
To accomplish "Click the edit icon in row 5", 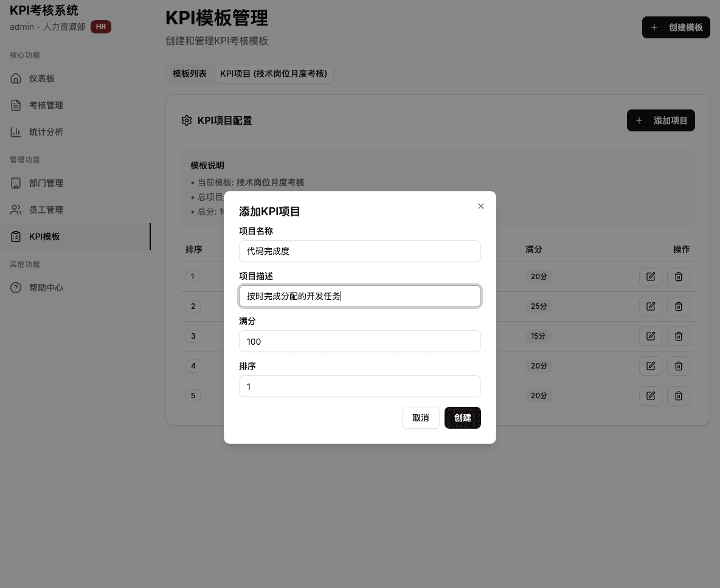I will coord(651,396).
